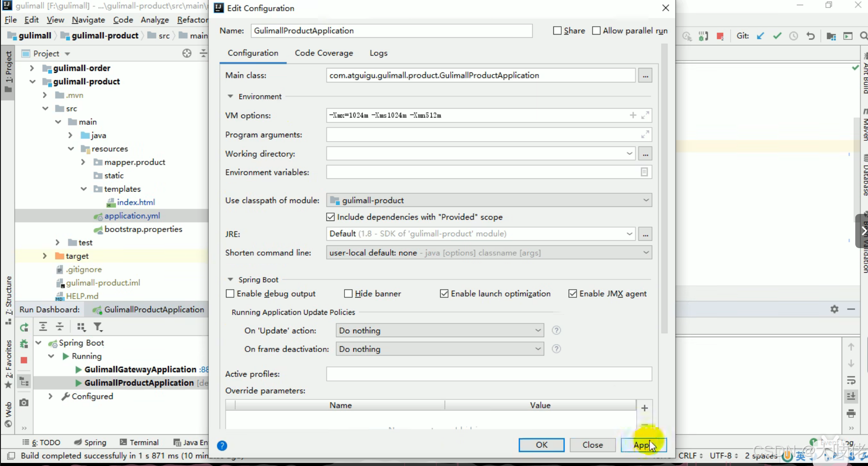Toggle Allow parallel run checkbox
Image resolution: width=868 pixels, height=466 pixels.
click(596, 31)
